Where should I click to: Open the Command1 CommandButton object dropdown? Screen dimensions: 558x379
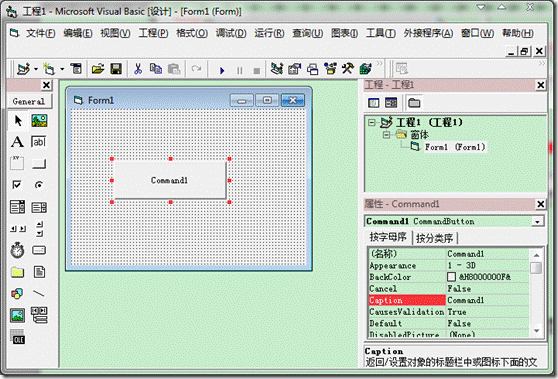(x=537, y=222)
